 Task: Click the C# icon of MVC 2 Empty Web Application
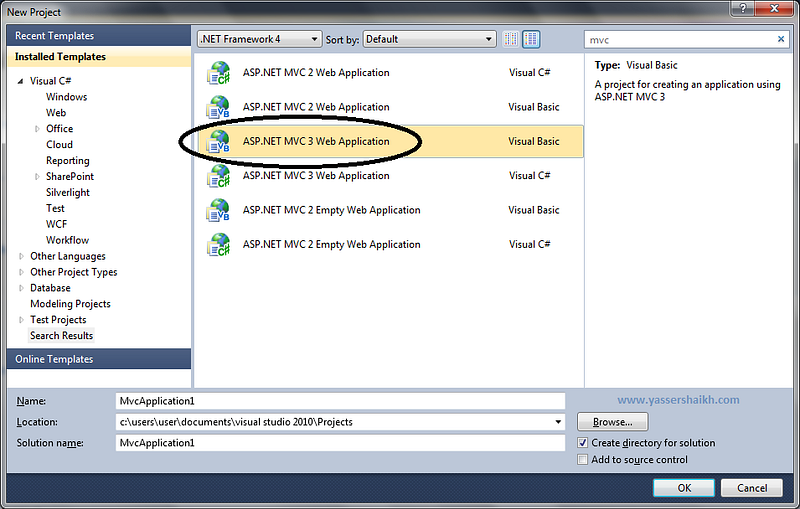tap(218, 244)
